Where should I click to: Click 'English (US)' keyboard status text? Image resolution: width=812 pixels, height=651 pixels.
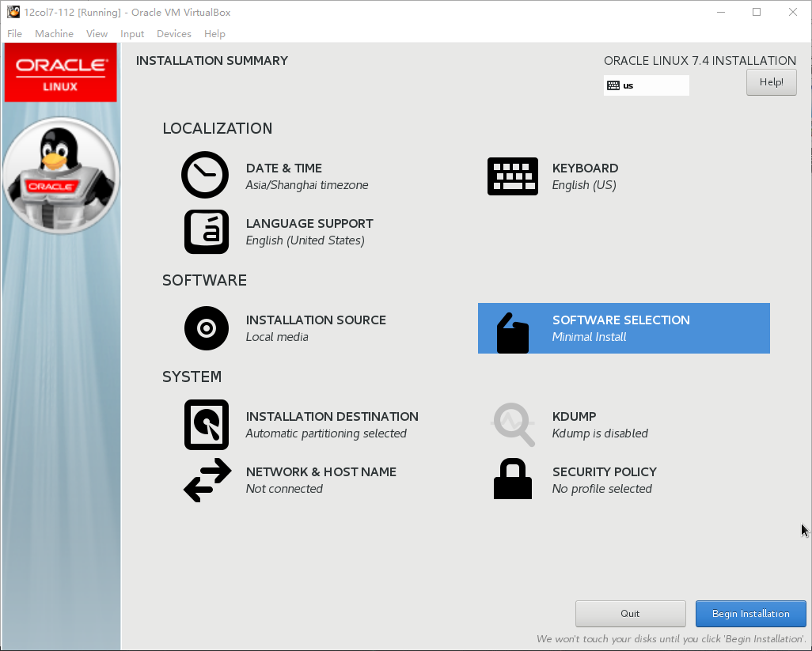click(584, 185)
